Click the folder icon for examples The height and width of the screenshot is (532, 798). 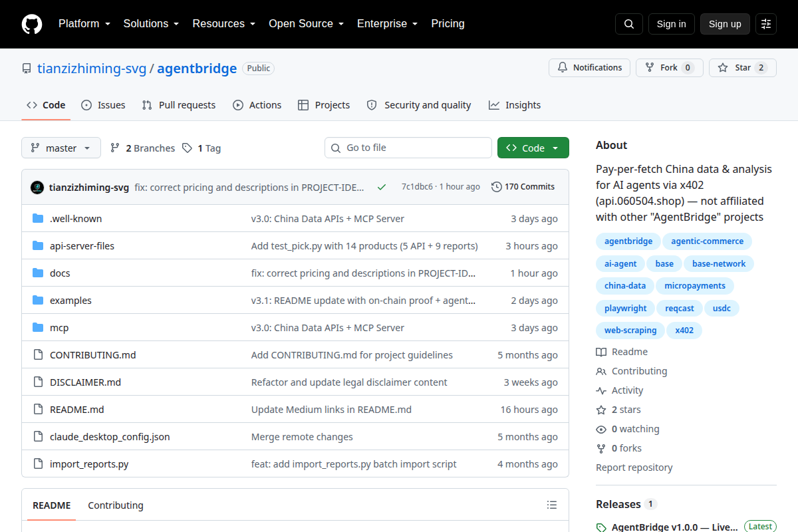tap(38, 301)
